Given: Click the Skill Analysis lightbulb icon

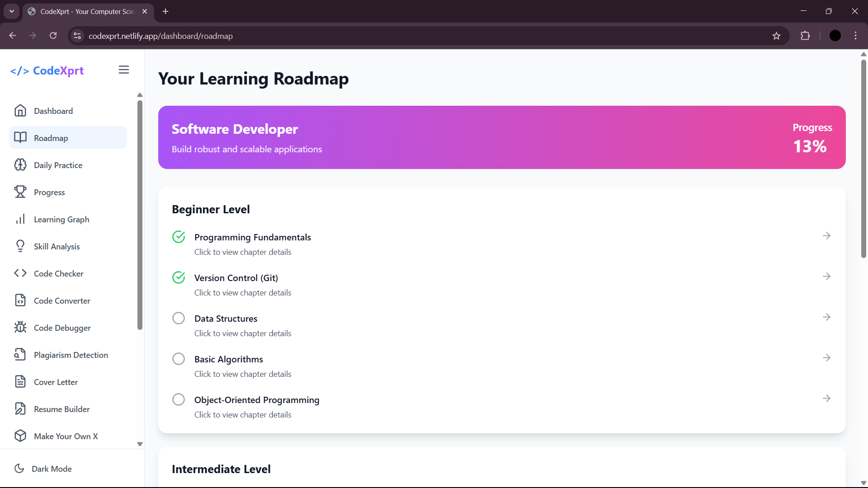Looking at the screenshot, I should 20,246.
